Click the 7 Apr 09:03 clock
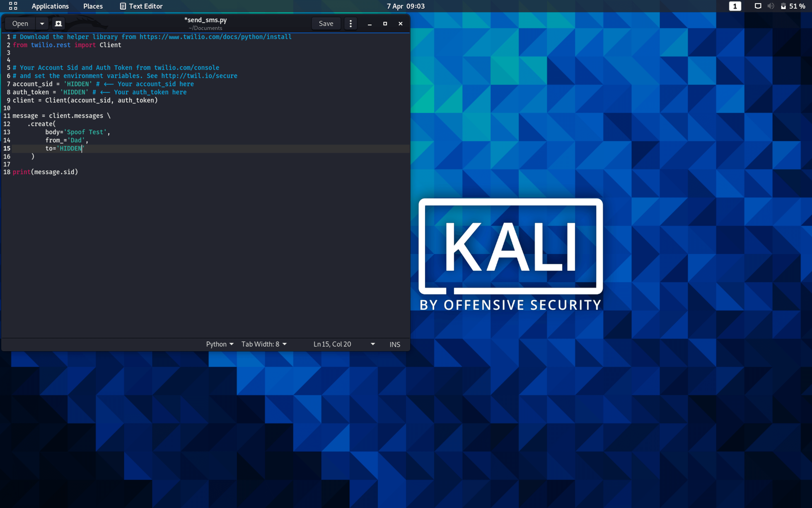 point(406,6)
